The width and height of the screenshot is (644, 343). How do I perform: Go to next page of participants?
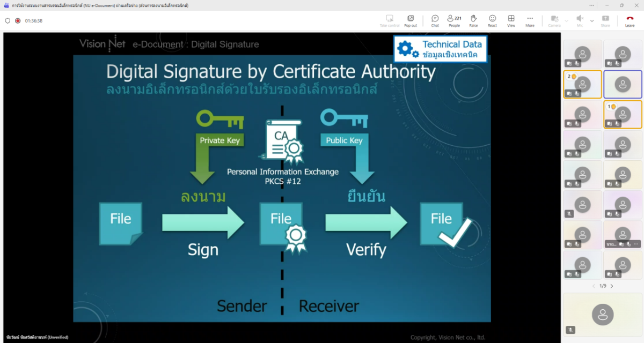click(612, 286)
